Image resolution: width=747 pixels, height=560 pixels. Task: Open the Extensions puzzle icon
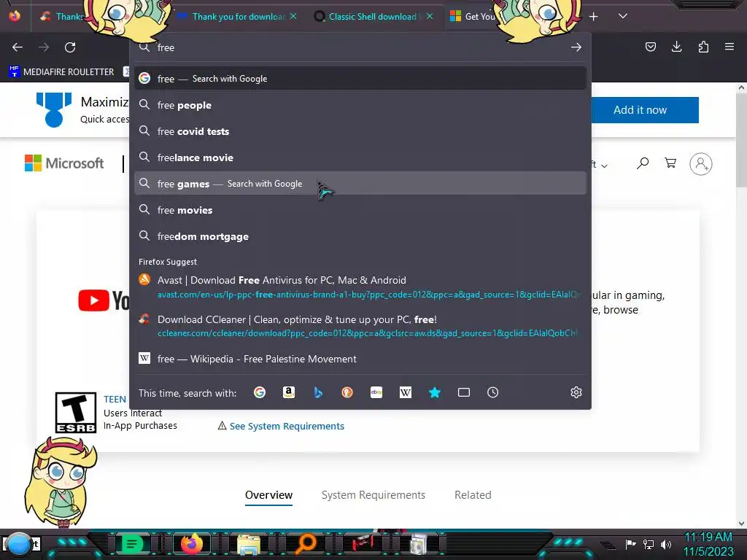[x=703, y=47]
